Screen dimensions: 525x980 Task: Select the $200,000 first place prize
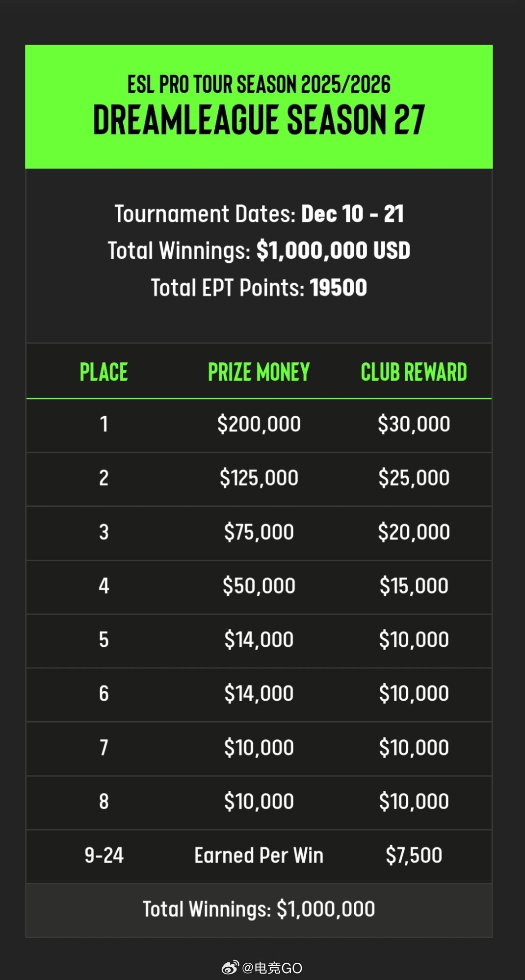click(x=259, y=424)
